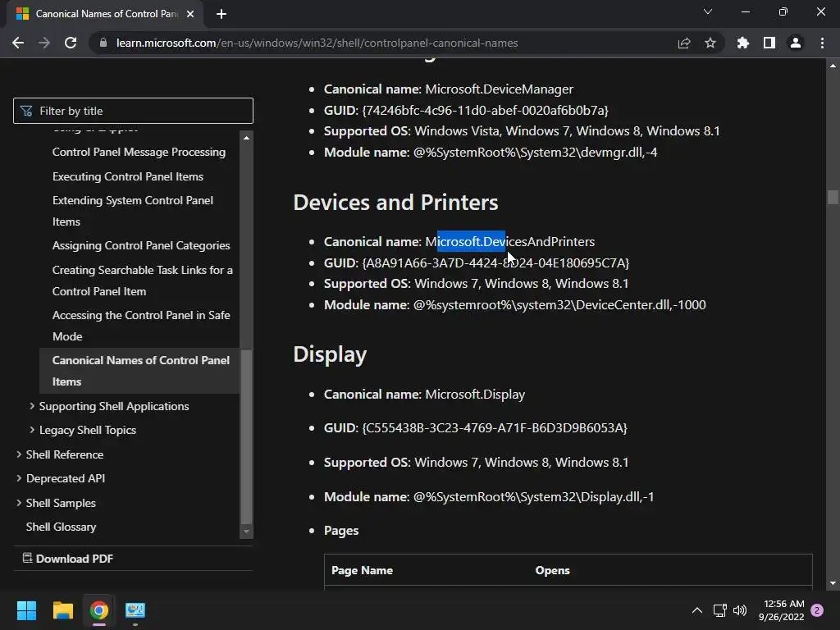The width and height of the screenshot is (840, 630).
Task: Open notifications badge showing 2
Action: (817, 610)
